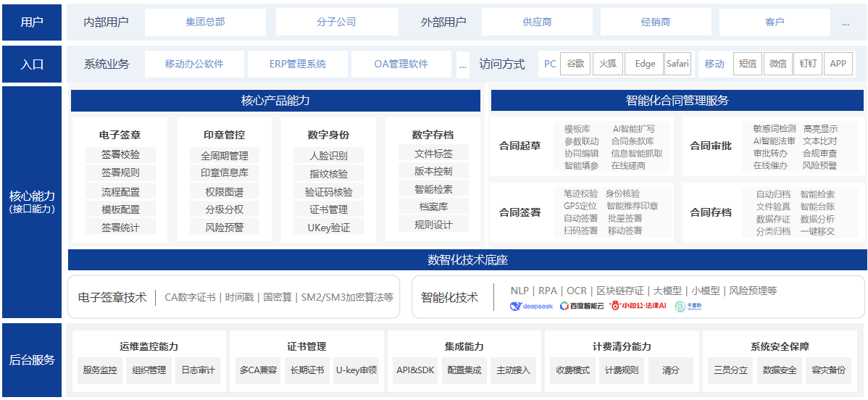
Task: Click the ellipsis after 客户
Action: [846, 22]
